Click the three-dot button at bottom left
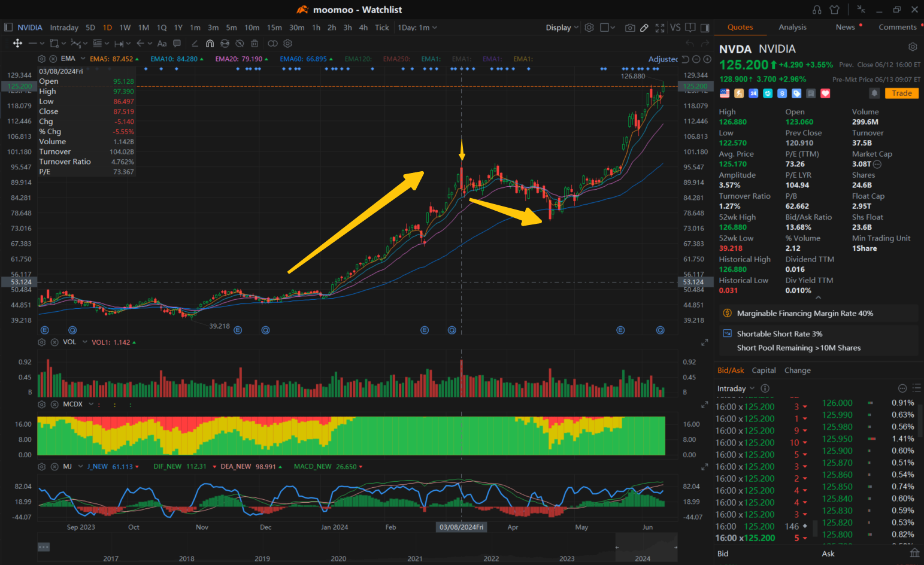Screen dimensions: 924x565 43,546
